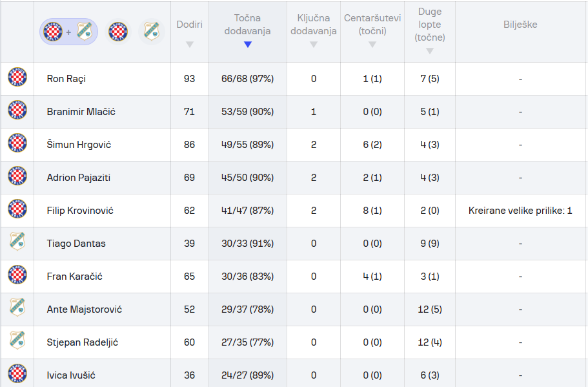Sort by Točna dodavanja blue arrow

247,45
